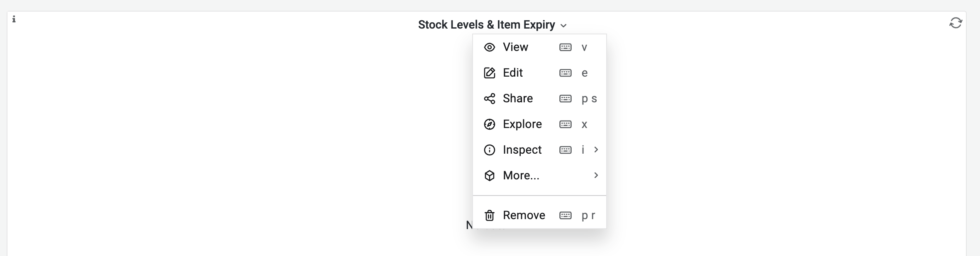Click the panel info icon at top-left
This screenshot has width=980, height=256.
(14, 19)
